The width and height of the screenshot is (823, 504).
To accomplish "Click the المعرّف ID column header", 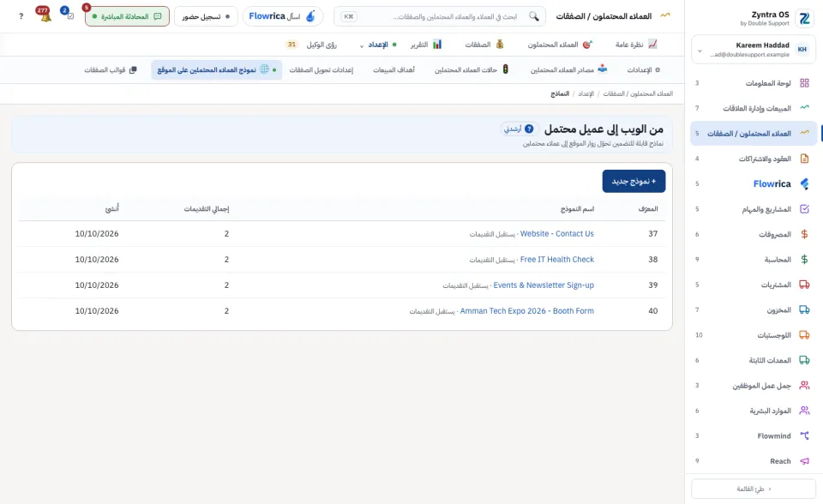I will click(648, 209).
